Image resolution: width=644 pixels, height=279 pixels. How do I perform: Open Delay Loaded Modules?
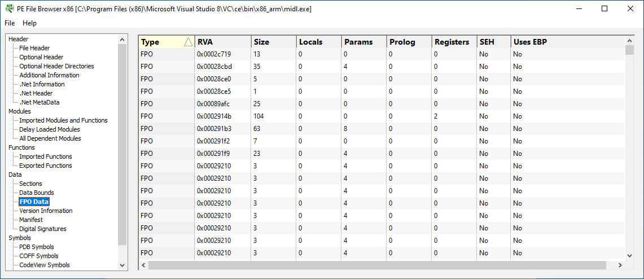tap(50, 129)
